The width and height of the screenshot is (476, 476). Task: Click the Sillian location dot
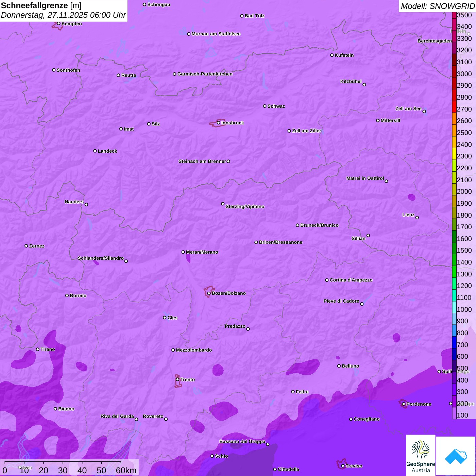click(x=368, y=235)
